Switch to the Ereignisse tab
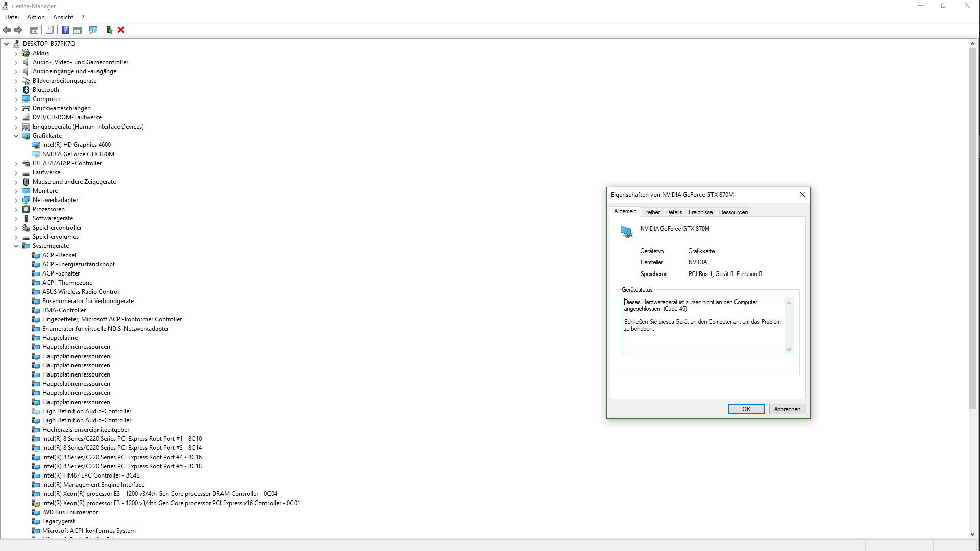 [x=700, y=212]
